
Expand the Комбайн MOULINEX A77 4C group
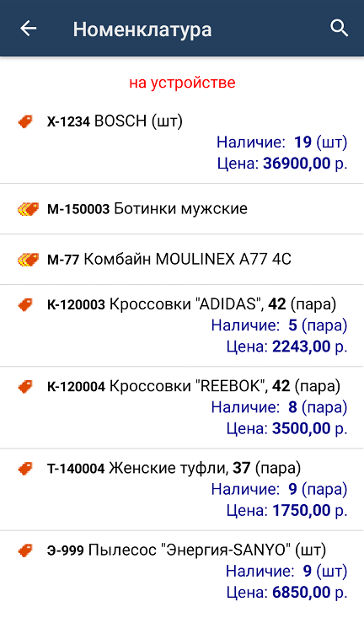click(182, 260)
